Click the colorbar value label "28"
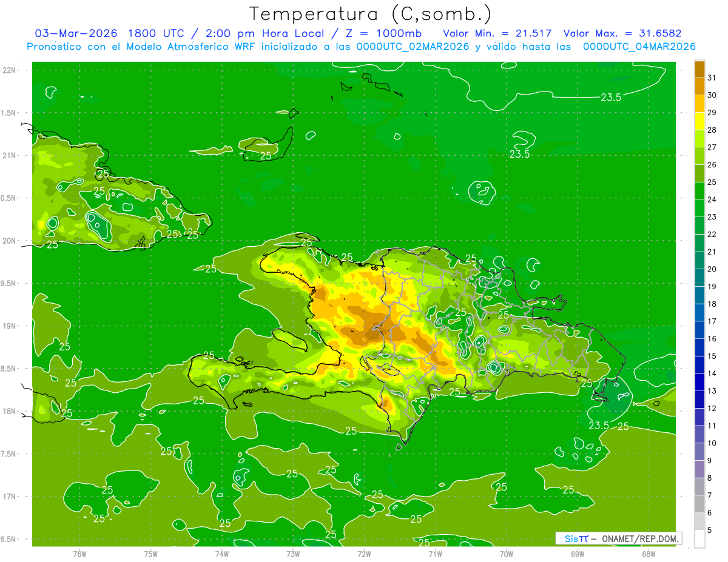728x562 pixels. pyautogui.click(x=712, y=130)
